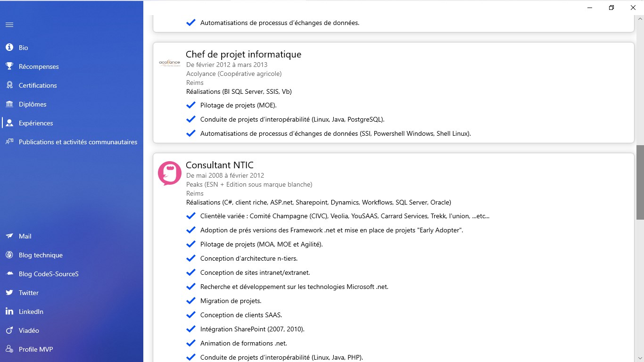Click checkmark beside Pilotage de projets (MOE)
Image resolution: width=644 pixels, height=362 pixels.
click(191, 105)
